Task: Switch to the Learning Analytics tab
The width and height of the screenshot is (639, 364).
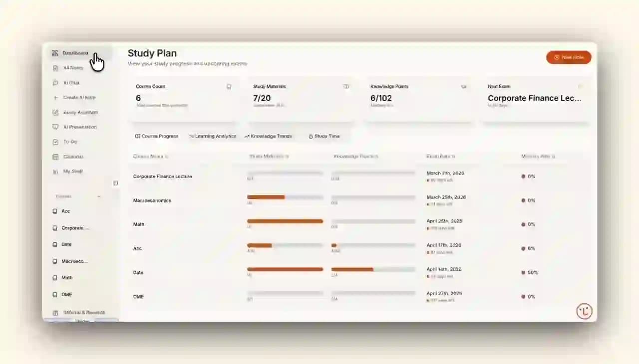Action: pos(212,136)
